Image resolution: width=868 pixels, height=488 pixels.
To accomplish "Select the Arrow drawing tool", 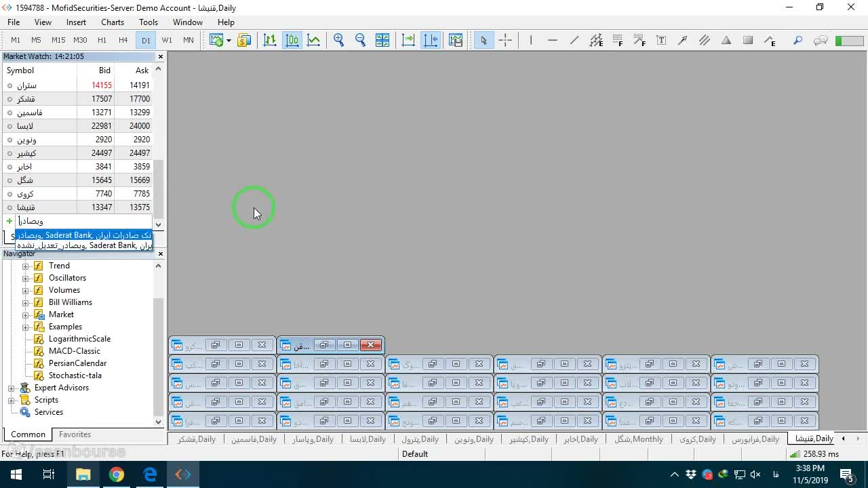I will tap(683, 41).
